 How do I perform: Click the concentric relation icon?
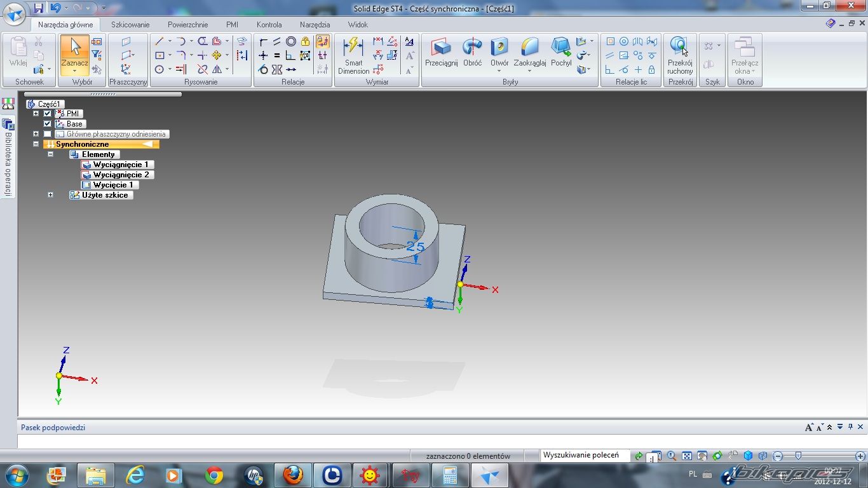pyautogui.click(x=291, y=41)
